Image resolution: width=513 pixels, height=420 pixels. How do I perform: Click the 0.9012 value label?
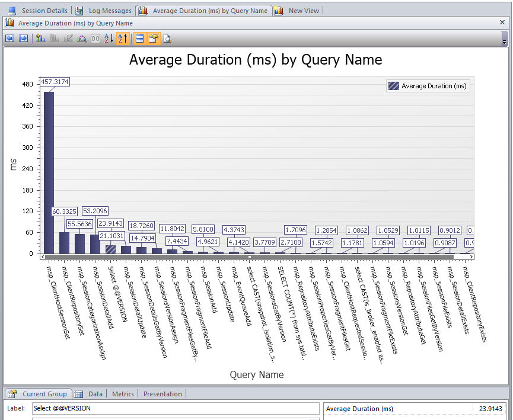coord(450,230)
